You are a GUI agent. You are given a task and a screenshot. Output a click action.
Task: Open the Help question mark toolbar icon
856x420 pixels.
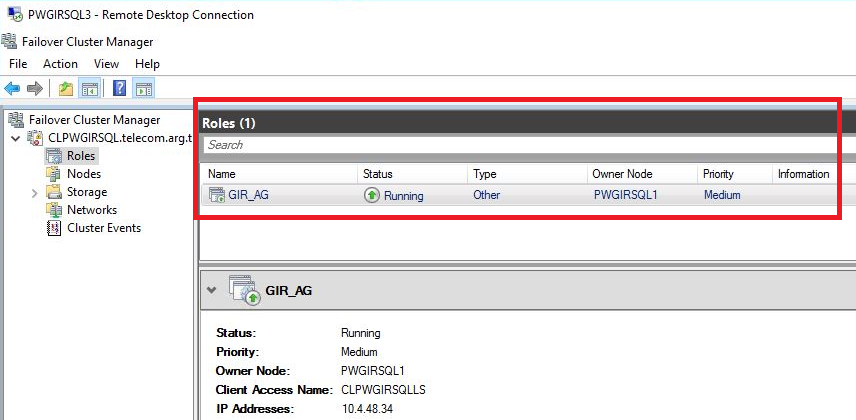(119, 88)
